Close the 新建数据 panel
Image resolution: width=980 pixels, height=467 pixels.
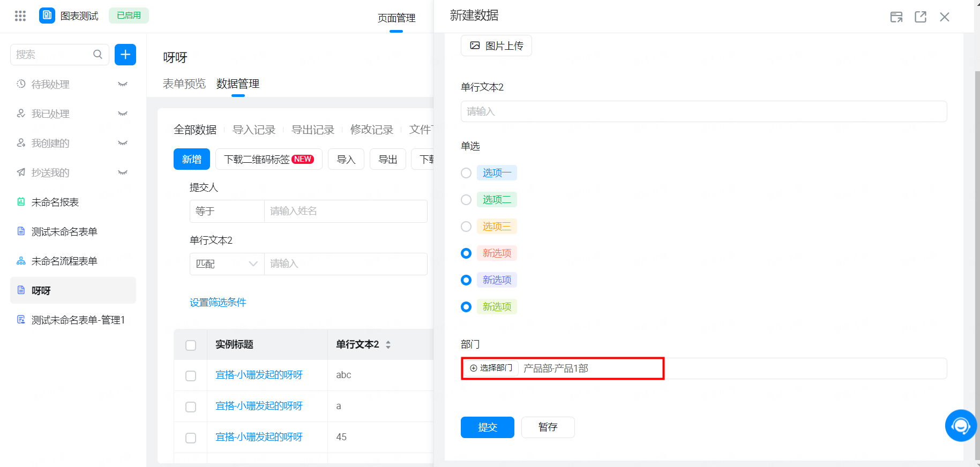(x=945, y=17)
